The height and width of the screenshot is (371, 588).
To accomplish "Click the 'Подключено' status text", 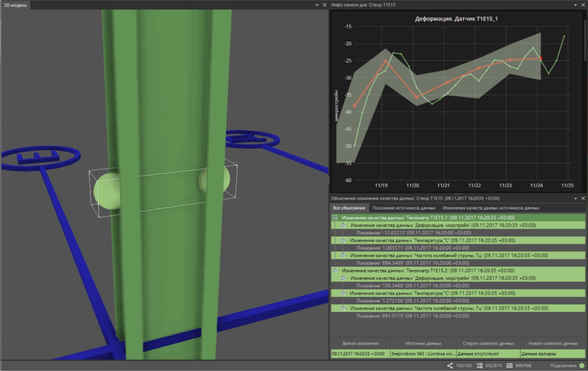I will tap(563, 365).
